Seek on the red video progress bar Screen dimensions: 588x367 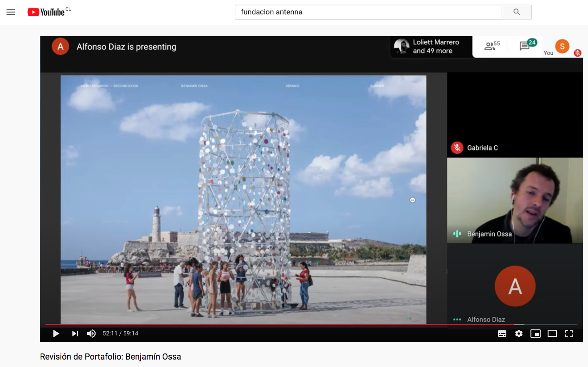point(278,324)
